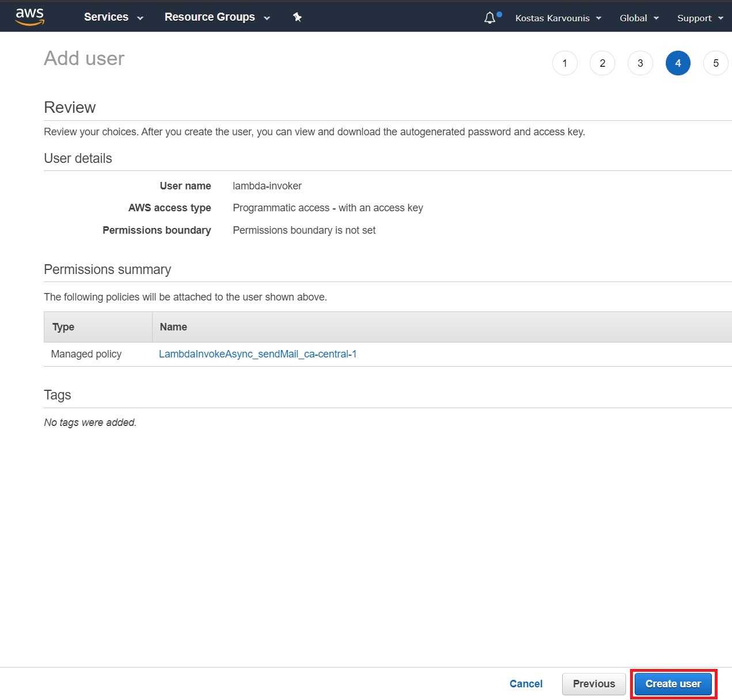Open the LambdaInvokeAsync_sendMail_ca-central-1 policy
The height and width of the screenshot is (700, 732).
(257, 353)
